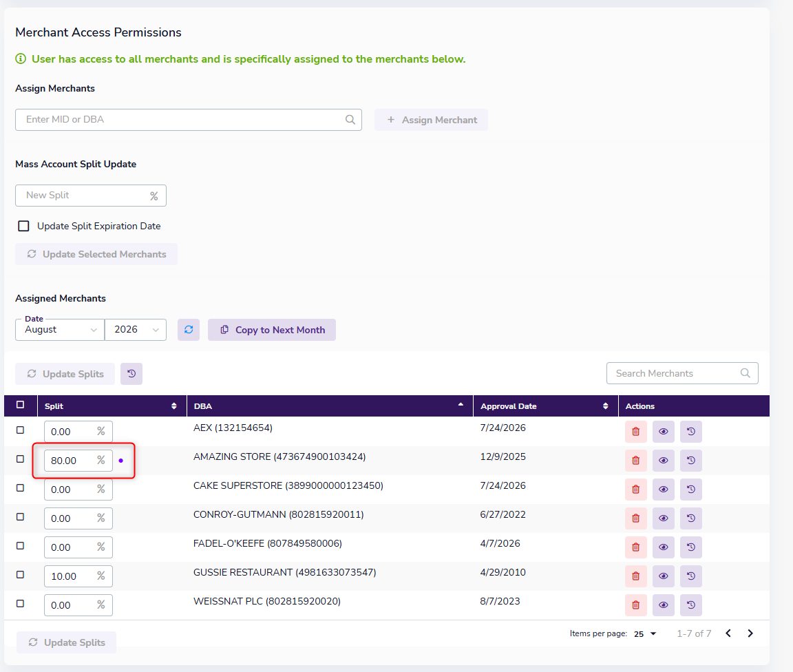Open the Items per page dropdown

[645, 633]
